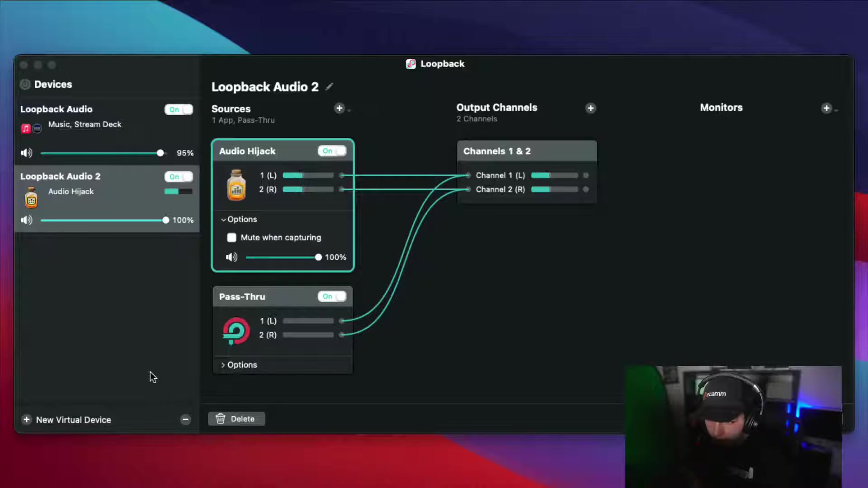Add an output channel with the plus icon
This screenshot has height=488, width=868.
point(590,108)
